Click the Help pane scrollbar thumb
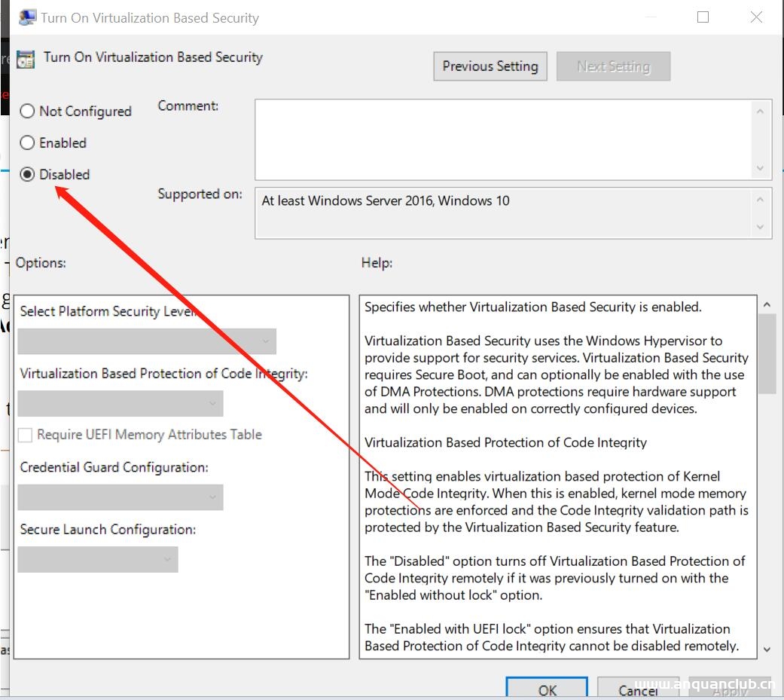 [x=767, y=354]
